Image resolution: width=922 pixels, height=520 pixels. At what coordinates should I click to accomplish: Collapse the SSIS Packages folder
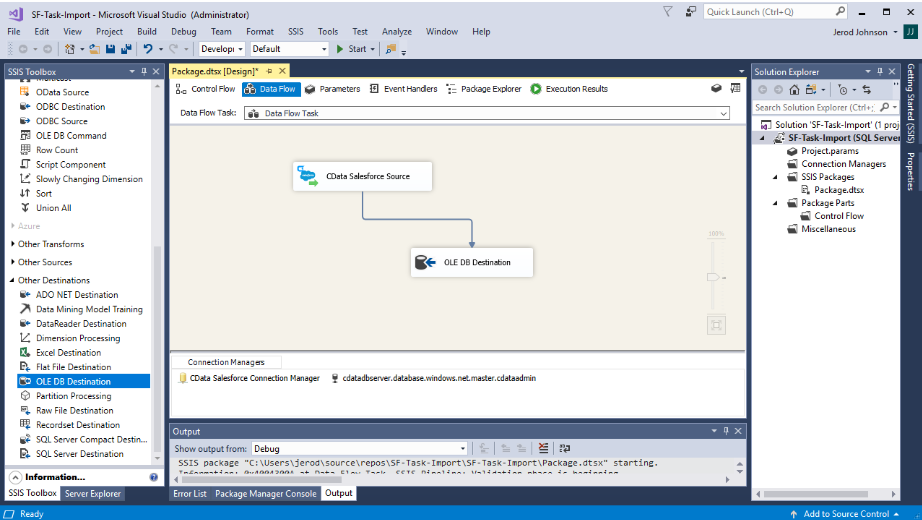coord(776,177)
